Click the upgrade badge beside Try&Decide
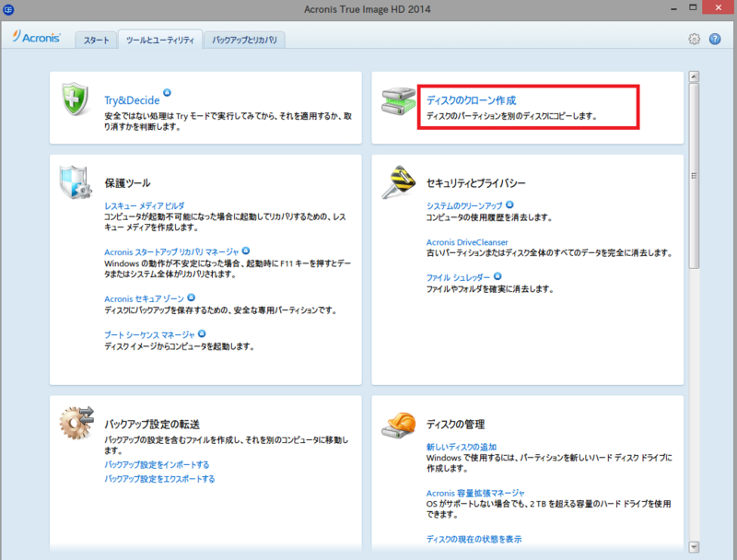 click(x=167, y=92)
